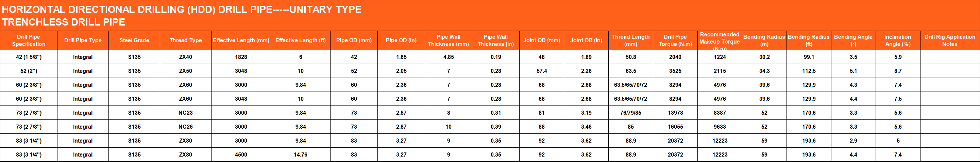
Task: Select the 13978 drill pipe torque cell
Action: 675,113
